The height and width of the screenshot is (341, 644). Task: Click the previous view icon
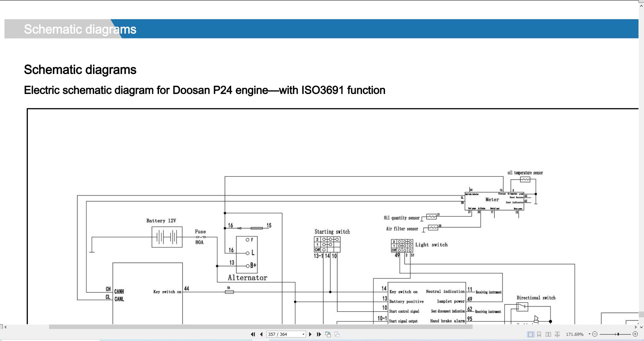click(x=328, y=334)
